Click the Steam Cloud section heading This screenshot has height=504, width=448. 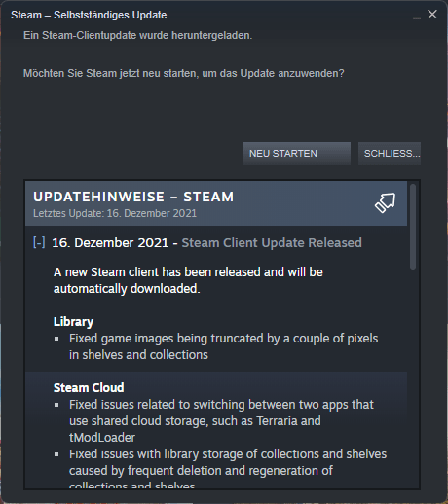[x=89, y=388]
